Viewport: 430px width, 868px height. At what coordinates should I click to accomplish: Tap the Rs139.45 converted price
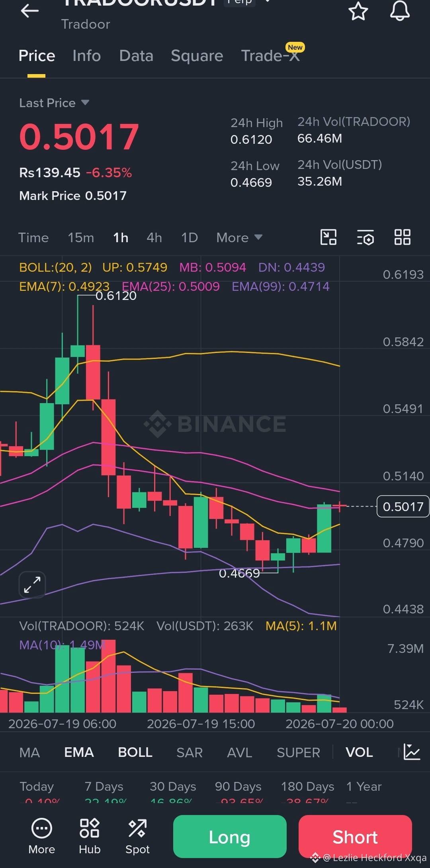tap(50, 172)
